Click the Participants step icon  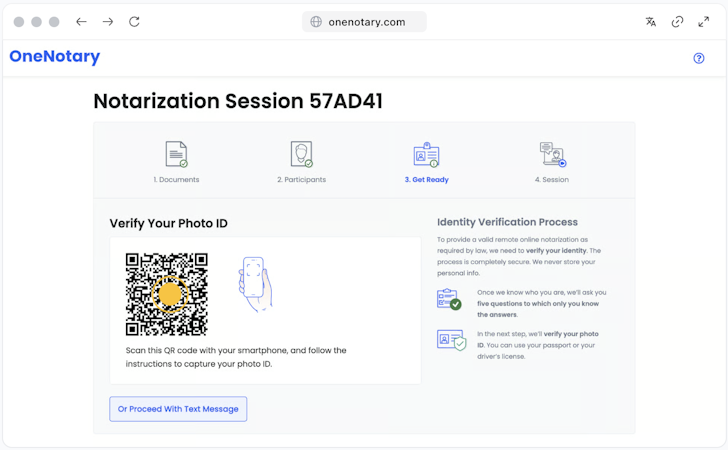[301, 155]
